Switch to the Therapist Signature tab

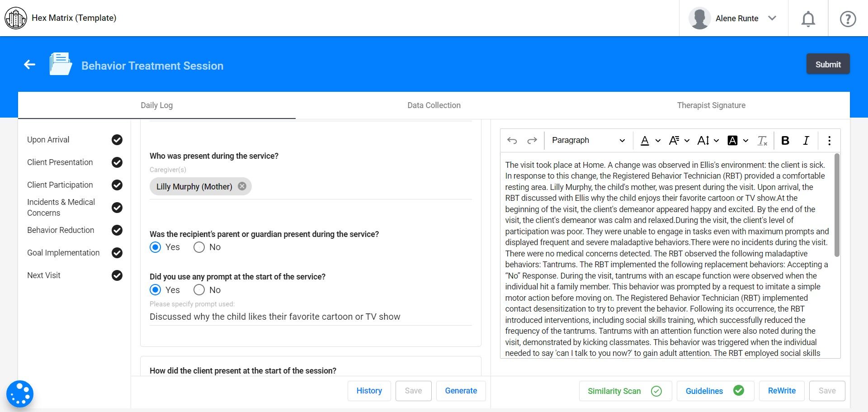pos(711,105)
